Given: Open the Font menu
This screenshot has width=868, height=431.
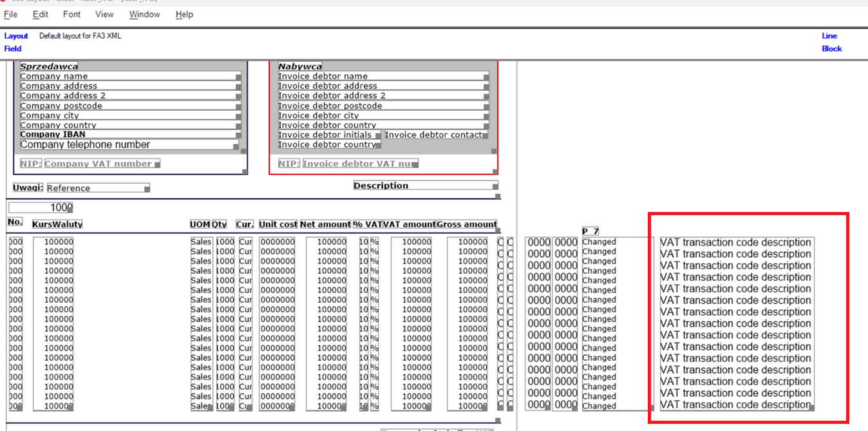Looking at the screenshot, I should click(71, 14).
